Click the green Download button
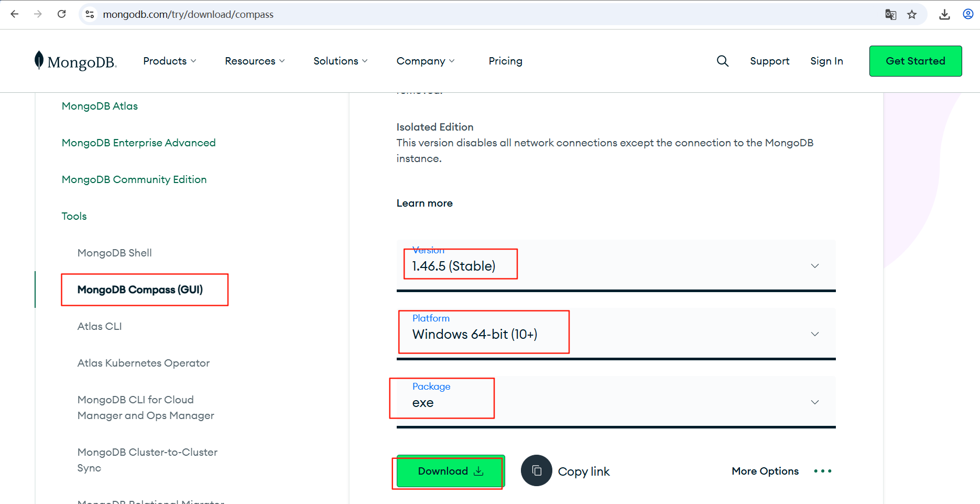The height and width of the screenshot is (504, 980). point(451,471)
